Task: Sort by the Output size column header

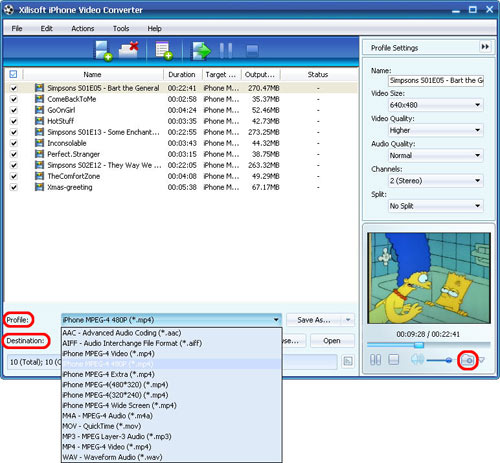Action: [260, 74]
